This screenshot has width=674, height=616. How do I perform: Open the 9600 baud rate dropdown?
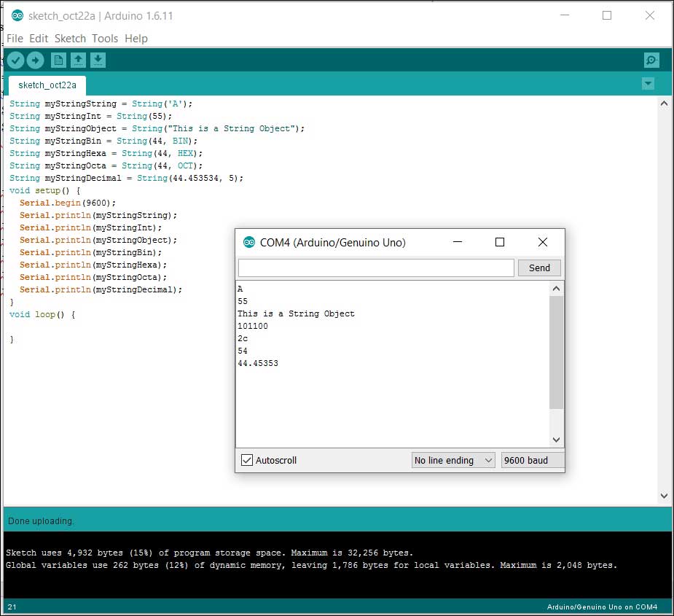tap(532, 460)
